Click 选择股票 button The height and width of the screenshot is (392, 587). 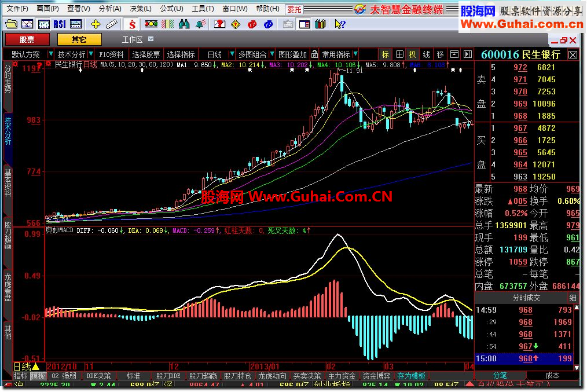click(146, 54)
